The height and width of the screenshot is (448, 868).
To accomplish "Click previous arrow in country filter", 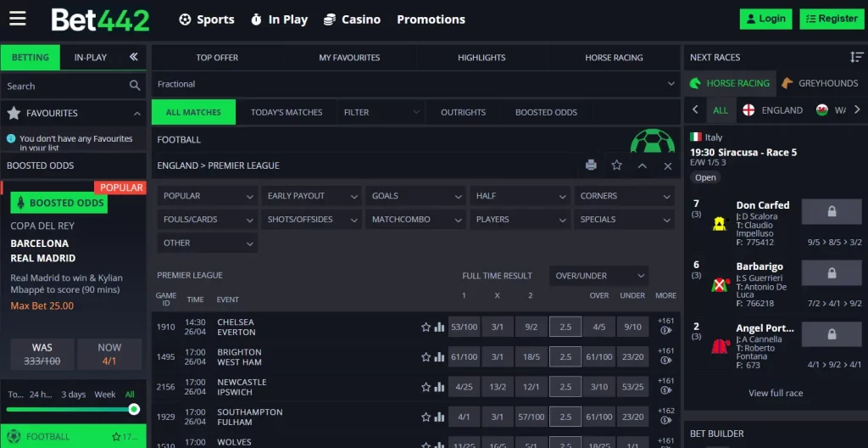I will 695,110.
